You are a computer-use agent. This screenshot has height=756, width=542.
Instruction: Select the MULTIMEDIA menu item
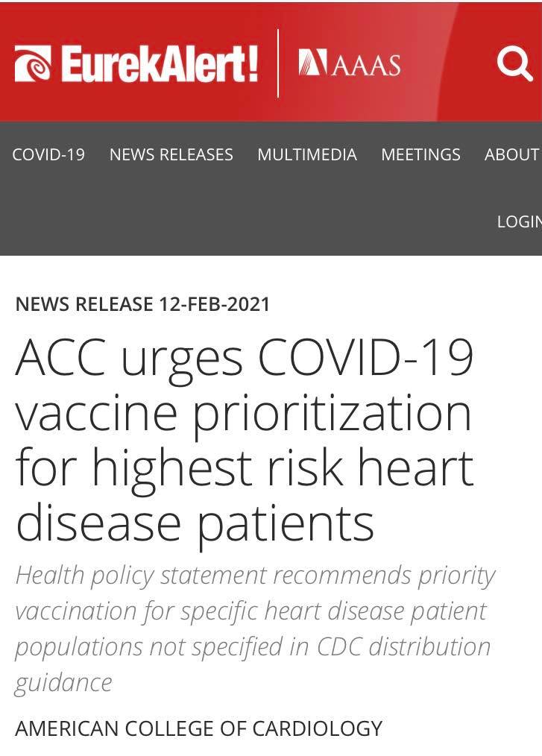[x=307, y=154]
